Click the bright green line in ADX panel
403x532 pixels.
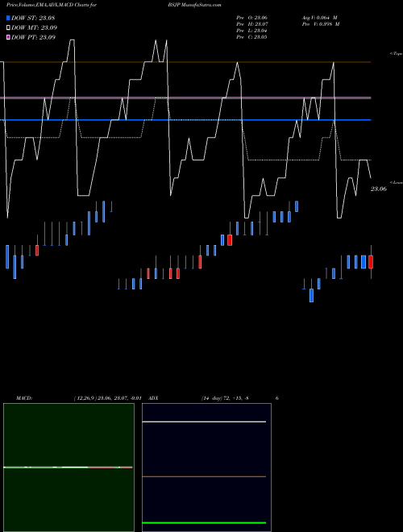(x=204, y=523)
